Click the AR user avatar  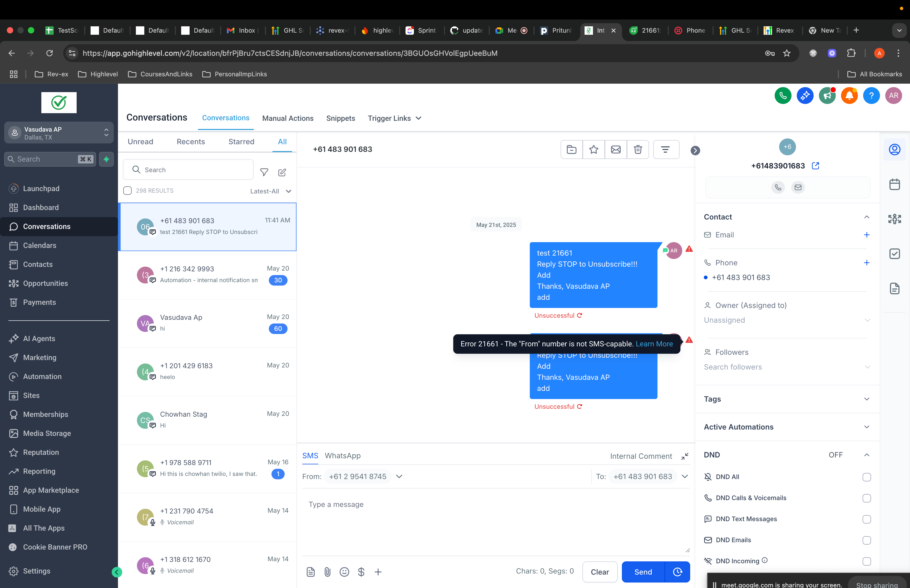[x=894, y=96]
